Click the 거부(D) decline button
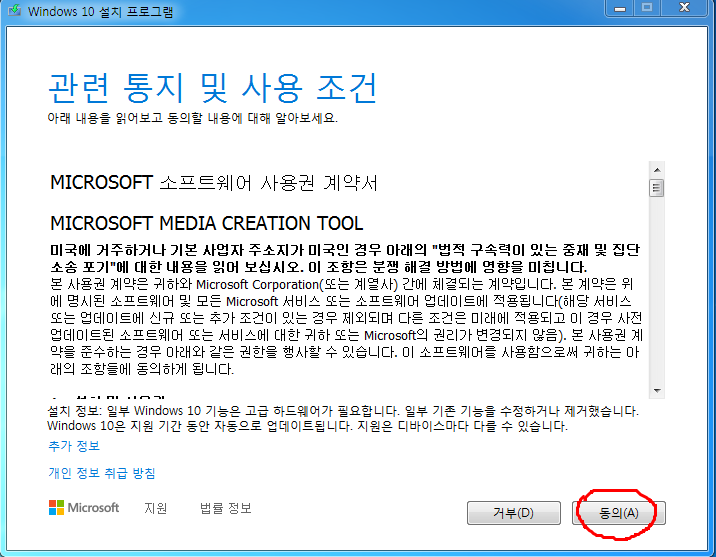 point(514,513)
